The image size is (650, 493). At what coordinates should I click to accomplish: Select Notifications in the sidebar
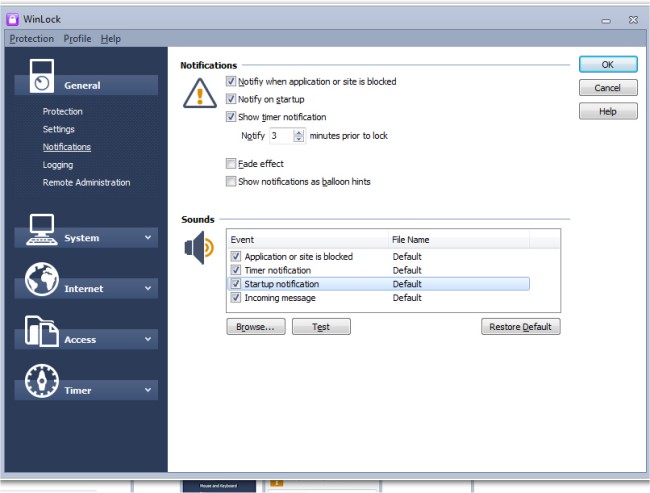[67, 147]
